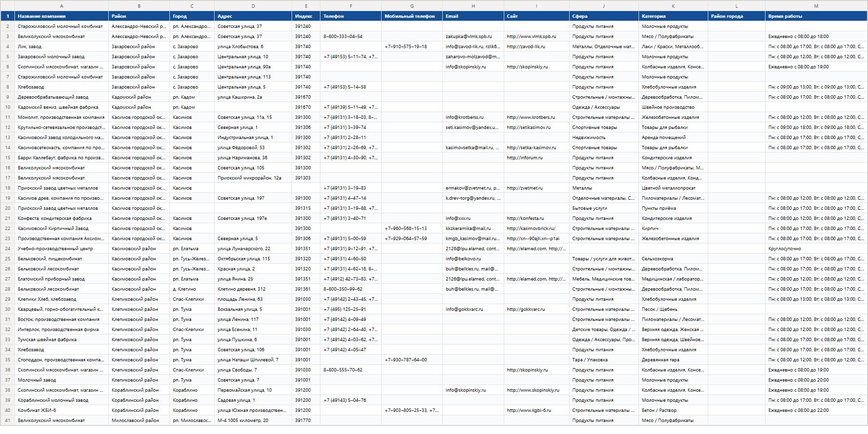Image resolution: width=868 pixels, height=434 pixels.
Task: Select the 'Ежедневно с 08:00 до 20:00' cell
Action: tap(816, 380)
